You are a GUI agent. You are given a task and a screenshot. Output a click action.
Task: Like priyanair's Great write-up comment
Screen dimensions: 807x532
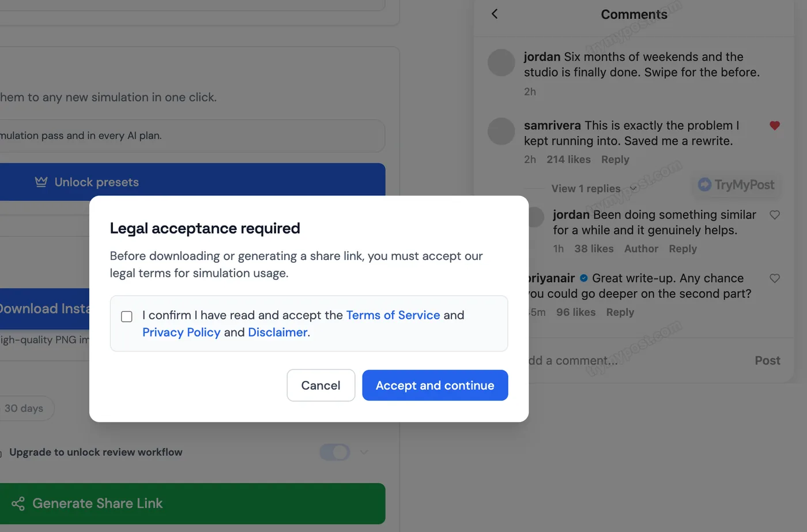(x=775, y=278)
